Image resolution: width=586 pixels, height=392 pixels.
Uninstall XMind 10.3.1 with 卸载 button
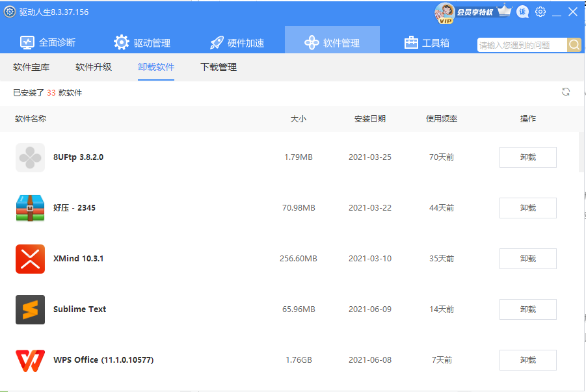(x=527, y=259)
